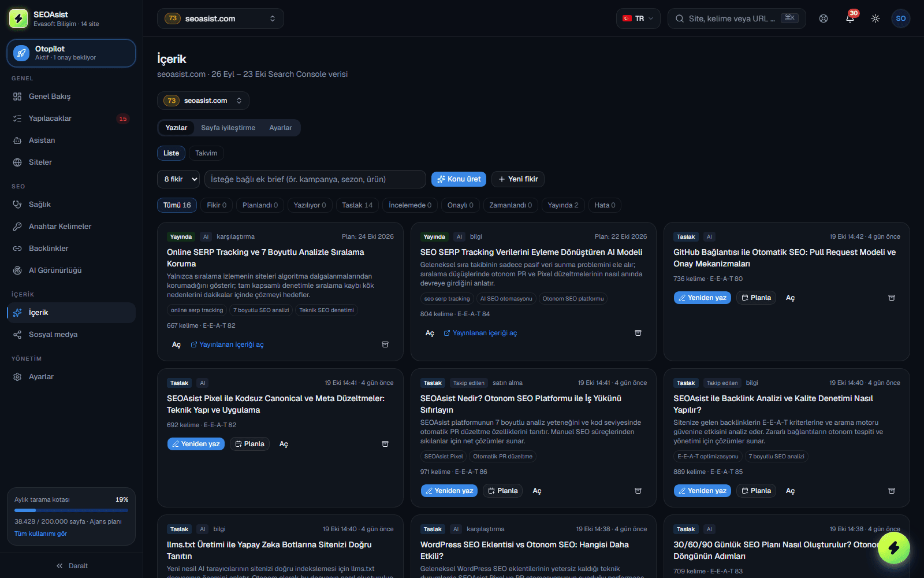Click the floating green lightning button

tap(893, 548)
